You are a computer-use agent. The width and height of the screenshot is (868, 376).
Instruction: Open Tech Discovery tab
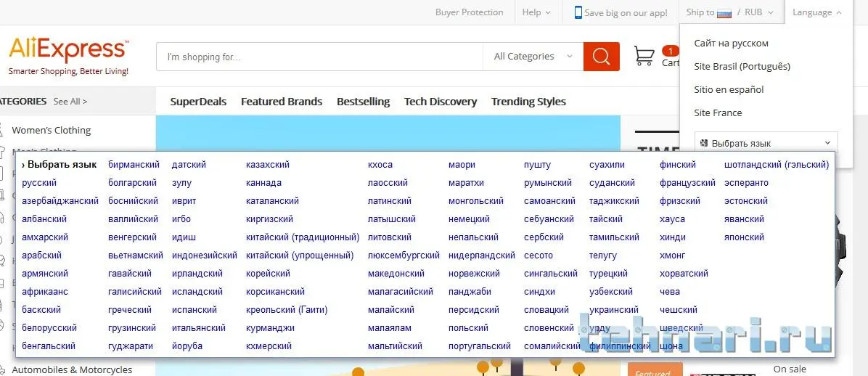[x=441, y=102]
